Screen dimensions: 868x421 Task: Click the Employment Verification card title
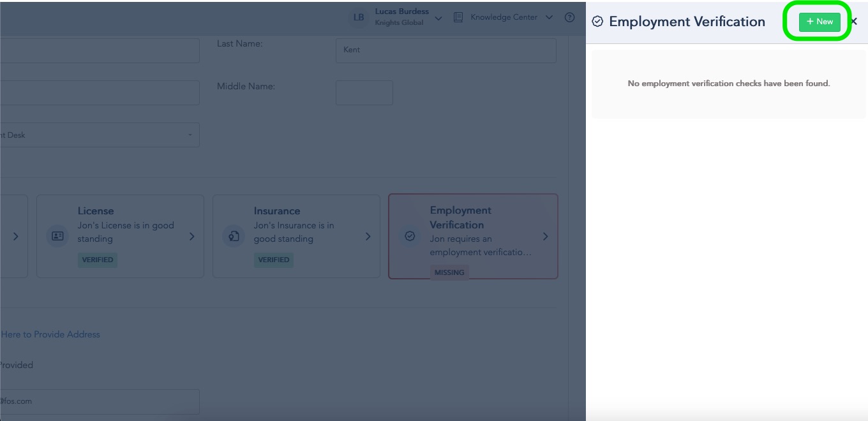click(x=461, y=218)
